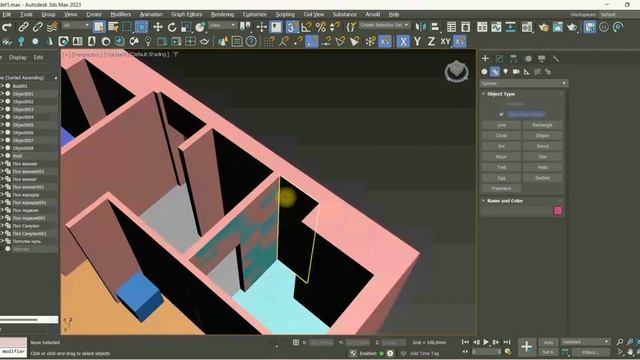The width and height of the screenshot is (640, 360).
Task: Restrict transform to XY plane
Action: [x=445, y=41]
